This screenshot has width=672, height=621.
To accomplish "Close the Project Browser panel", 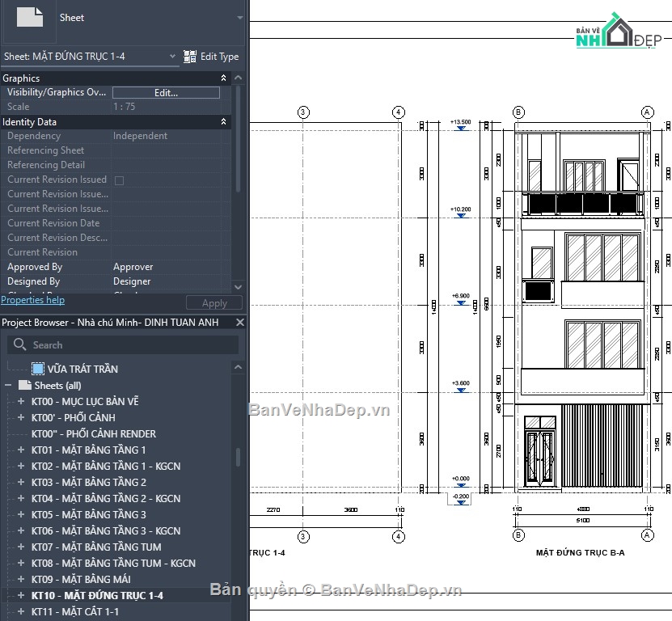I will (240, 322).
